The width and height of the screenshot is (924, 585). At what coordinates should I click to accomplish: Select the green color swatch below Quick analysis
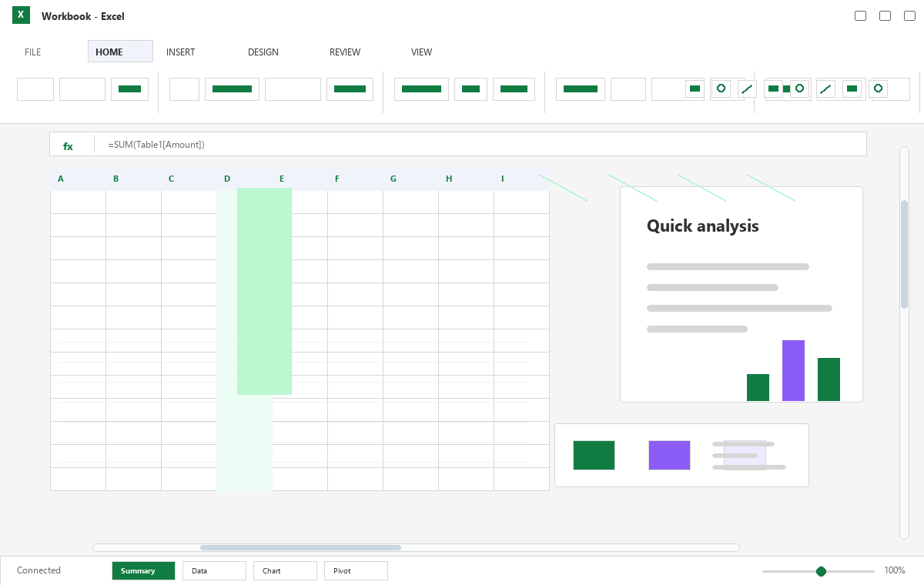point(594,455)
